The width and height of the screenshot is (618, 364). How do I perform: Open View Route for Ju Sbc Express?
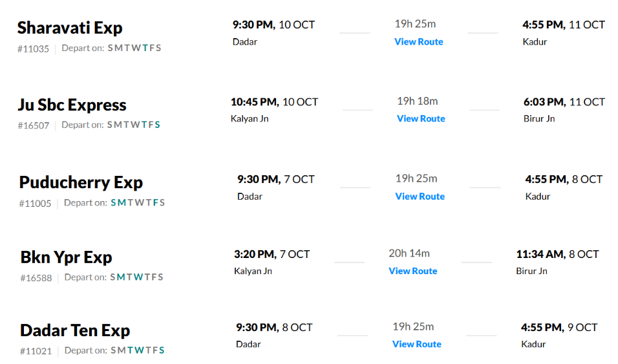pos(421,119)
